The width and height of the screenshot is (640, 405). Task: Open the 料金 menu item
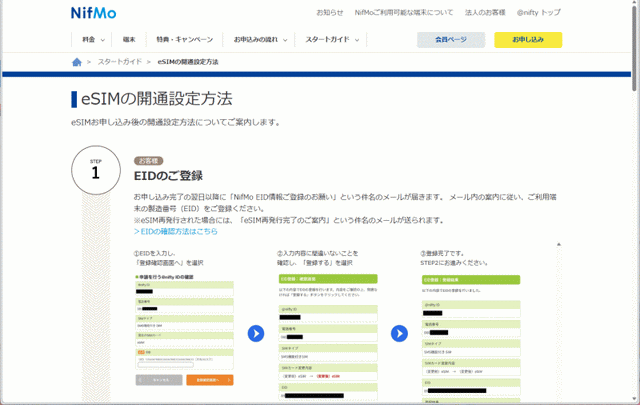pyautogui.click(x=89, y=40)
